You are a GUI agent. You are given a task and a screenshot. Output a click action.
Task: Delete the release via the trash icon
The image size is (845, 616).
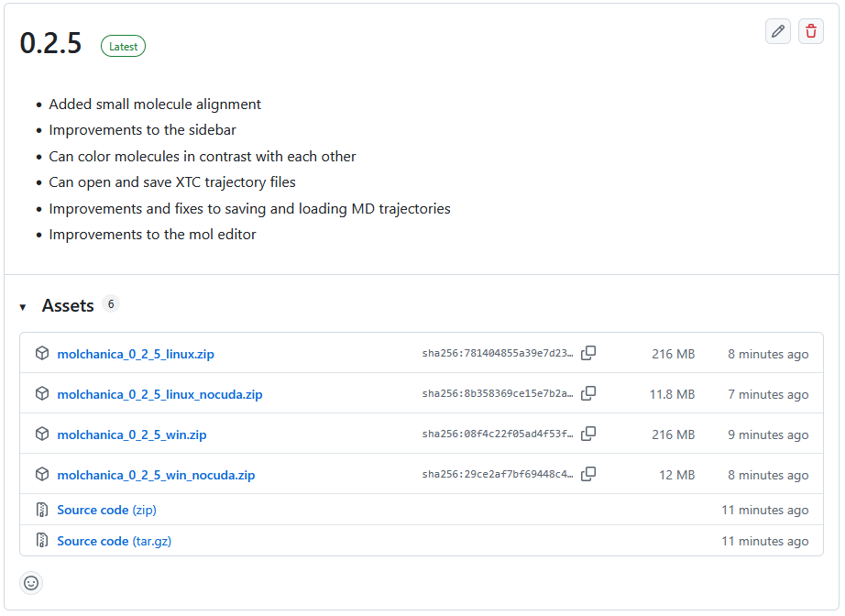pos(810,30)
